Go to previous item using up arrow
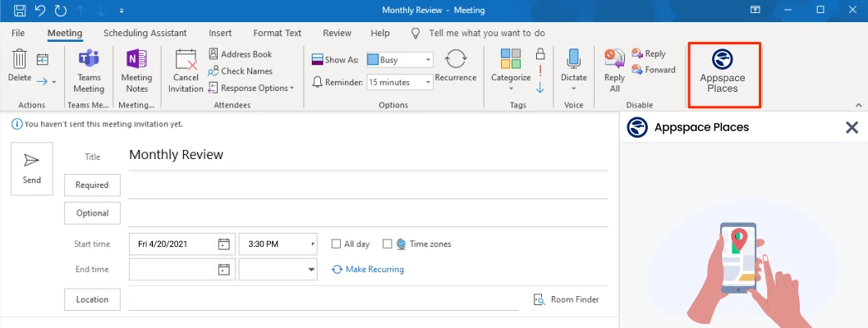Image resolution: width=868 pixels, height=328 pixels. click(81, 10)
